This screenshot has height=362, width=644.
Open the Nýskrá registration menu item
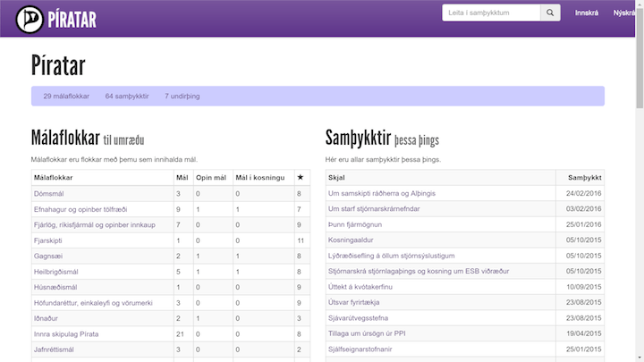[626, 13]
